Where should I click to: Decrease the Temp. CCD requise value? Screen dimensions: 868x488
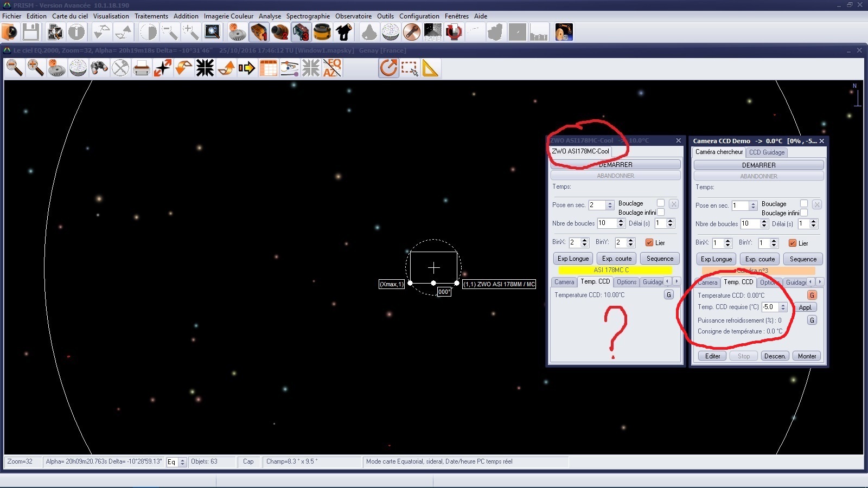[x=783, y=310]
